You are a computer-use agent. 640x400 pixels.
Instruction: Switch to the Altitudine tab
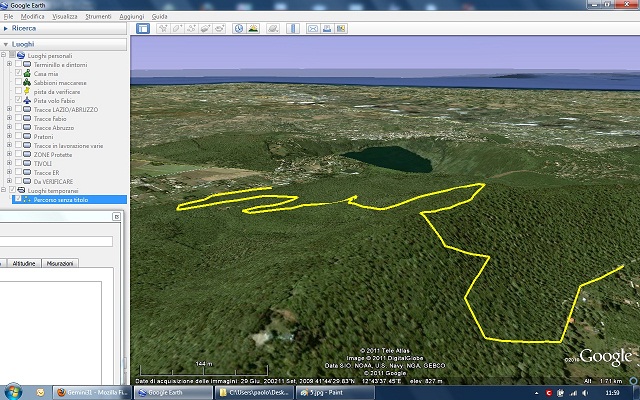24,263
